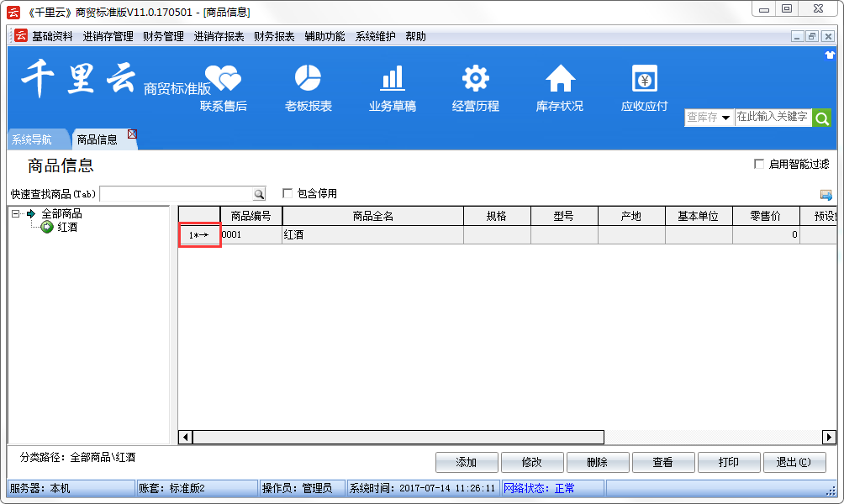Open 应收应付 yen icon

[644, 79]
